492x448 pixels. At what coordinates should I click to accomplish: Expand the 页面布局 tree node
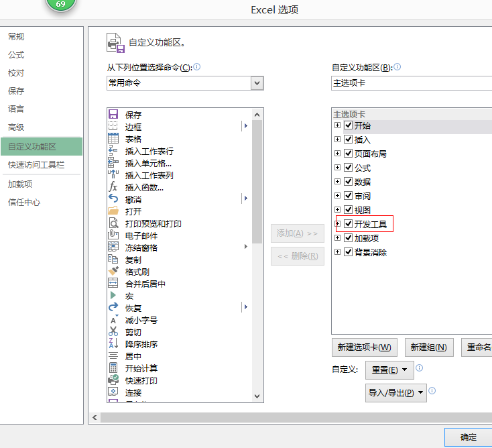pyautogui.click(x=337, y=153)
